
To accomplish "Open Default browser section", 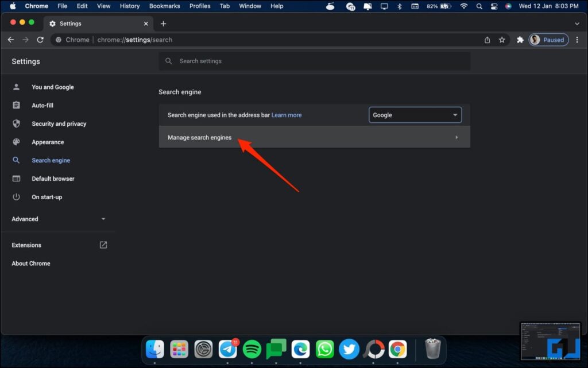I will 53,179.
